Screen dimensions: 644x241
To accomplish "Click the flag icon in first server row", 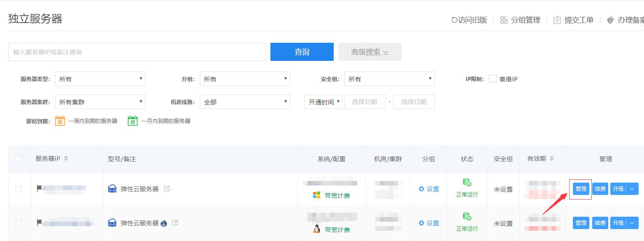I will [x=39, y=188].
